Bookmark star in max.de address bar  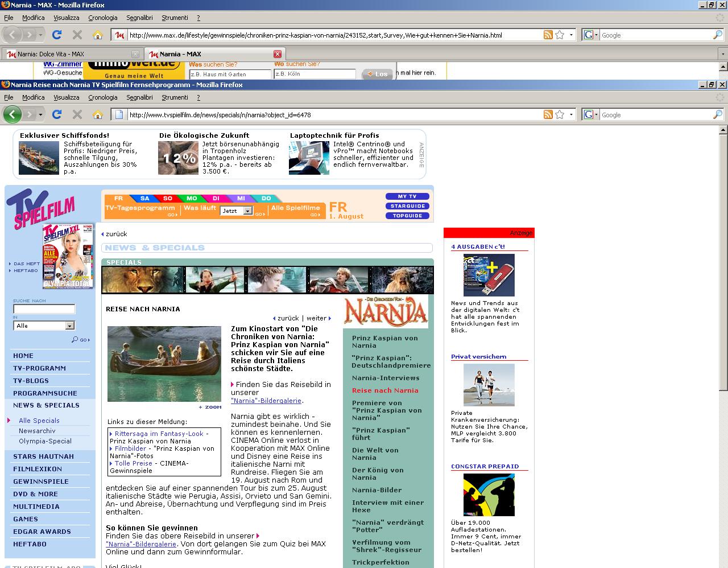[x=560, y=35]
